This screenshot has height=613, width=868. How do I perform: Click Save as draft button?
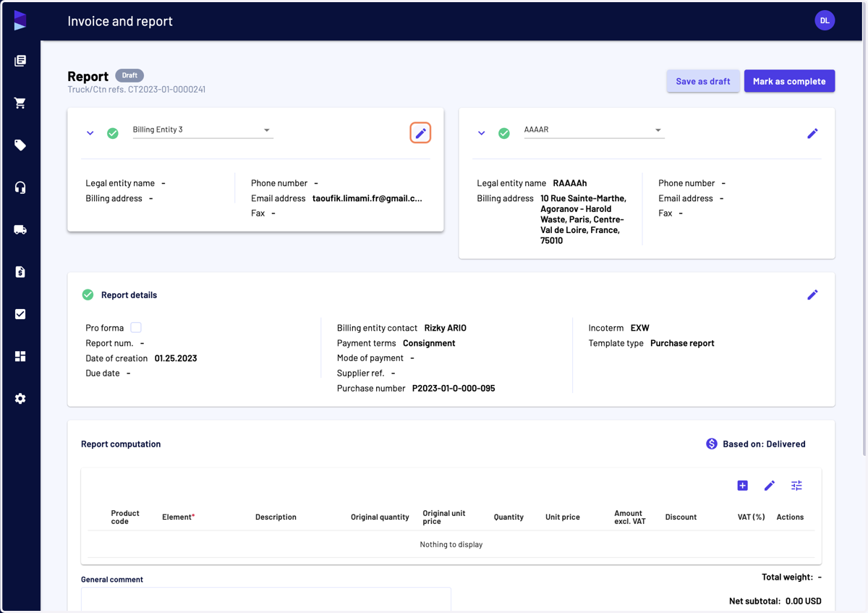(x=703, y=81)
